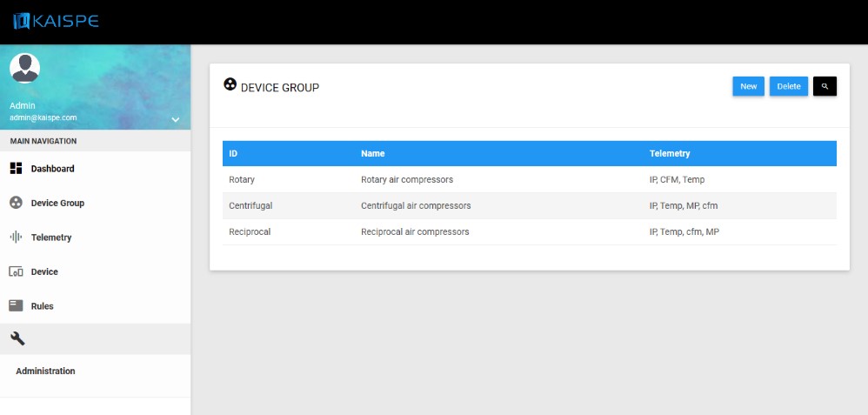Click the Telemetry waveform icon

16,237
